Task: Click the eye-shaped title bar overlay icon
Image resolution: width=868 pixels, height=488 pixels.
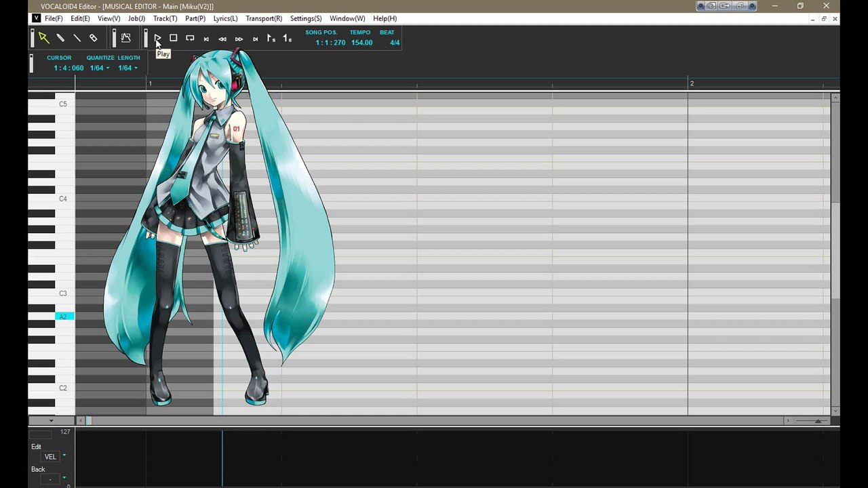Action: (711, 6)
